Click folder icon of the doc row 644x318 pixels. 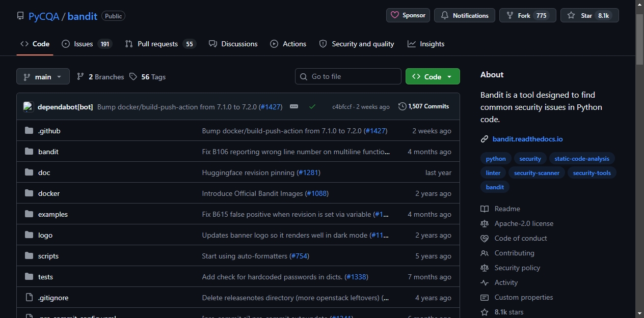click(x=29, y=172)
